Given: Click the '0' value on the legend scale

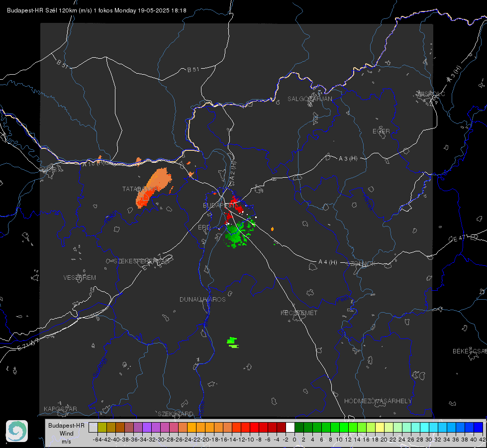Looking at the screenshot, I should point(294,440).
